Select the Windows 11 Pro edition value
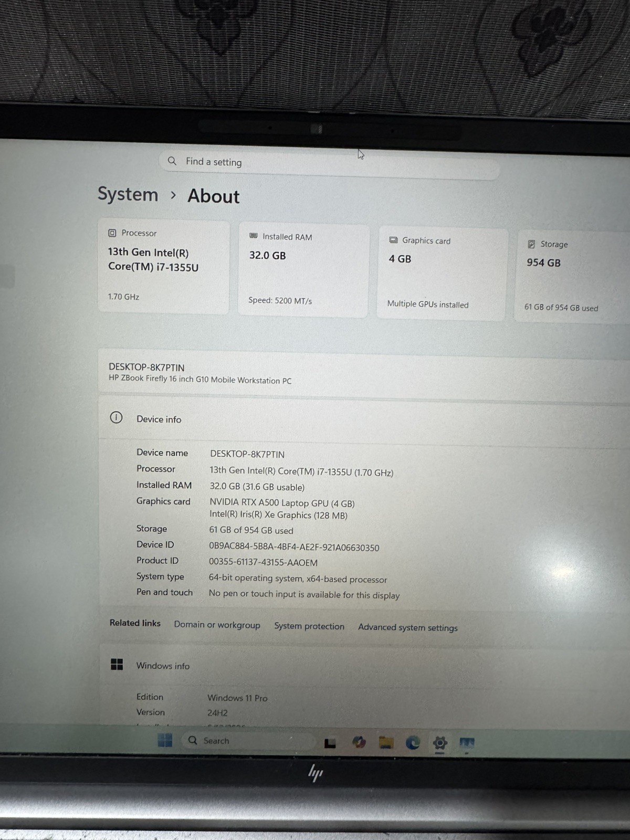 coord(237,698)
